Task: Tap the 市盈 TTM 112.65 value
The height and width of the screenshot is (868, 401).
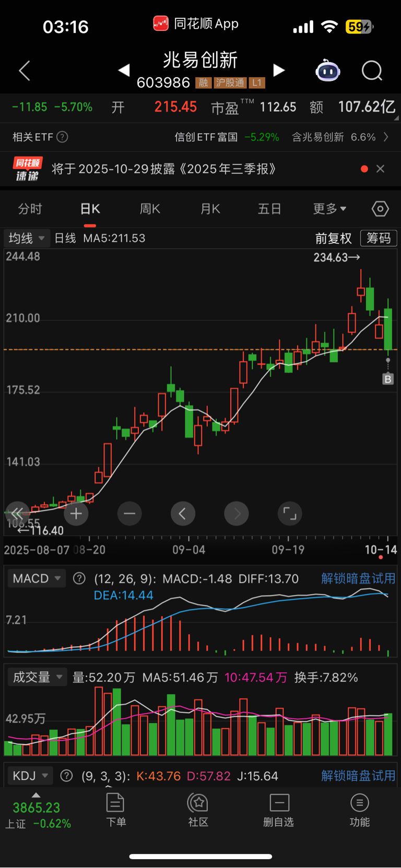Action: 253,107
